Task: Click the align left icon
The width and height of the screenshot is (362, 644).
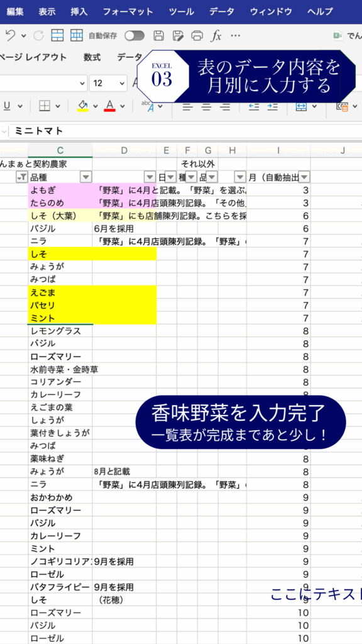Action: click(x=187, y=107)
